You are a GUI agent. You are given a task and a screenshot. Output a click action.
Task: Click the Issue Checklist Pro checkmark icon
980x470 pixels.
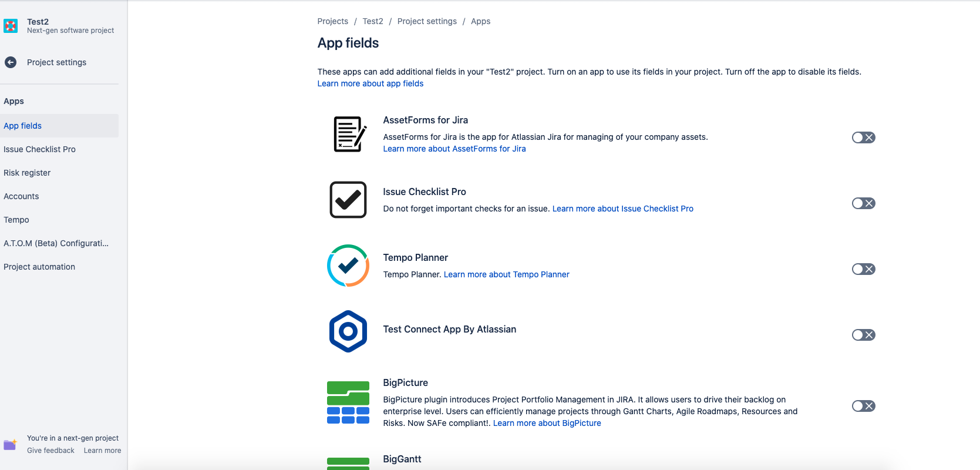pos(348,200)
